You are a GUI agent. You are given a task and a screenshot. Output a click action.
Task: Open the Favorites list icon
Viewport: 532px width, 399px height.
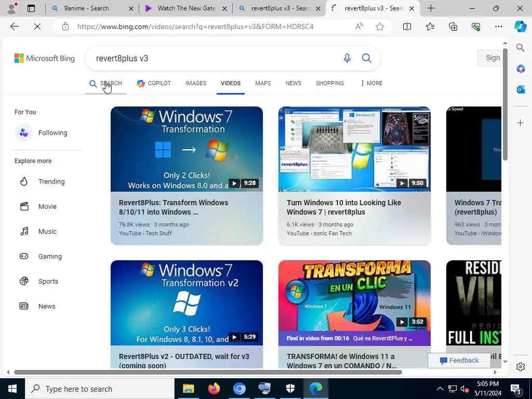click(x=430, y=26)
